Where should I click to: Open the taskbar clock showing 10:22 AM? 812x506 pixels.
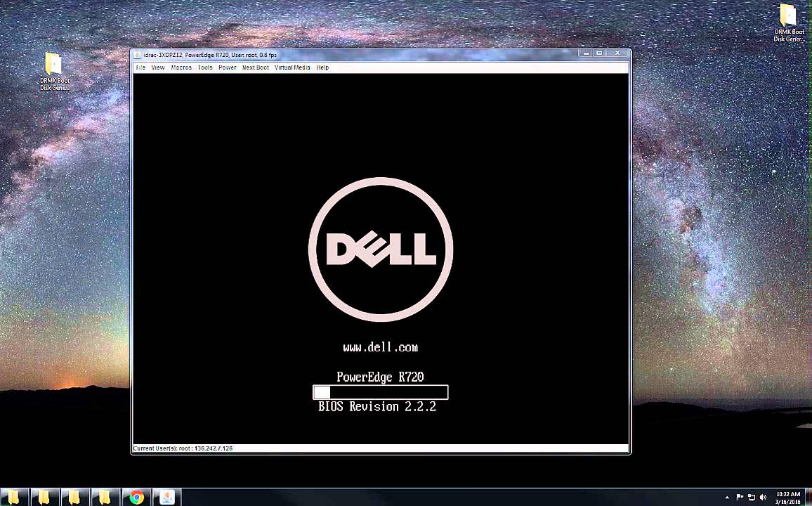click(788, 498)
